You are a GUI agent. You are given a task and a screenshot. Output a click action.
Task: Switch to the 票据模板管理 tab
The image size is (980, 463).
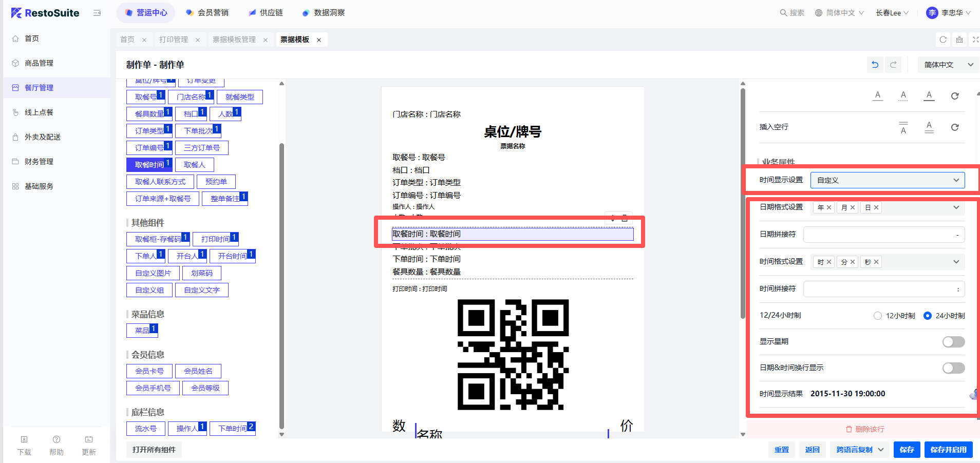[234, 40]
